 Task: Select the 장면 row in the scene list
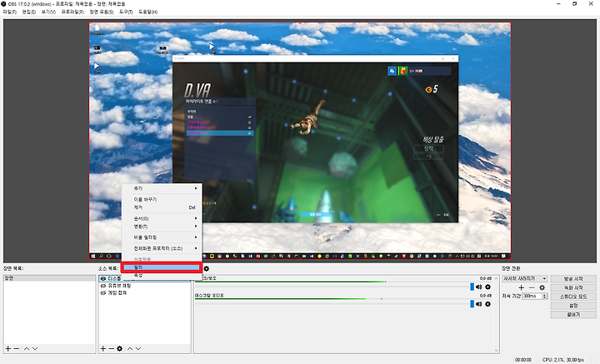[x=49, y=278]
